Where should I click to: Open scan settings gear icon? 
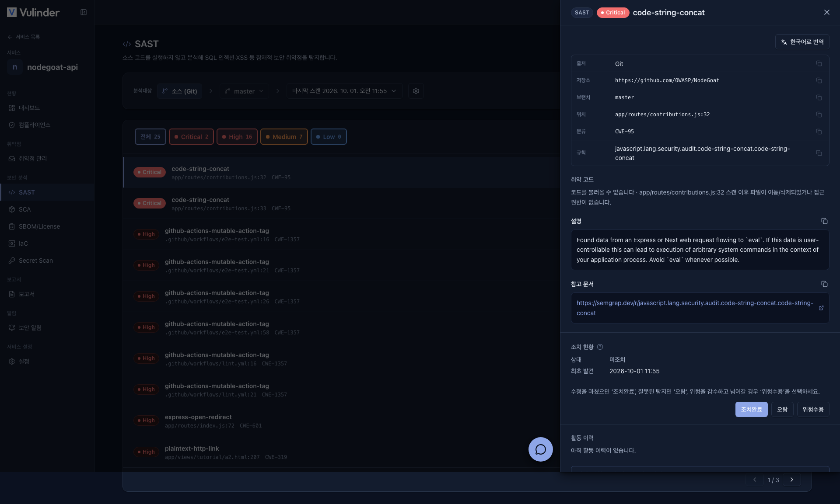[416, 91]
